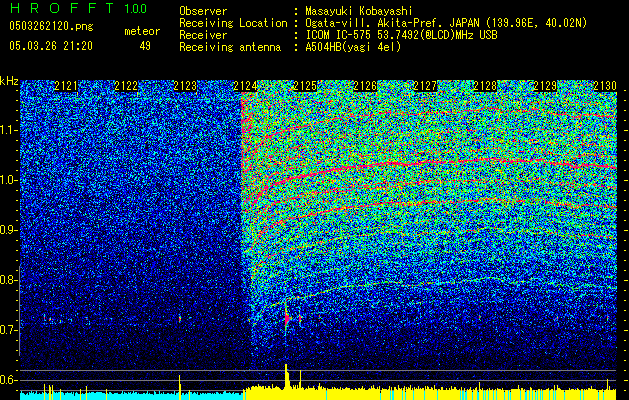629x400 pixels.
Task: Select the file name 0503262120.png
Action: click(51, 26)
